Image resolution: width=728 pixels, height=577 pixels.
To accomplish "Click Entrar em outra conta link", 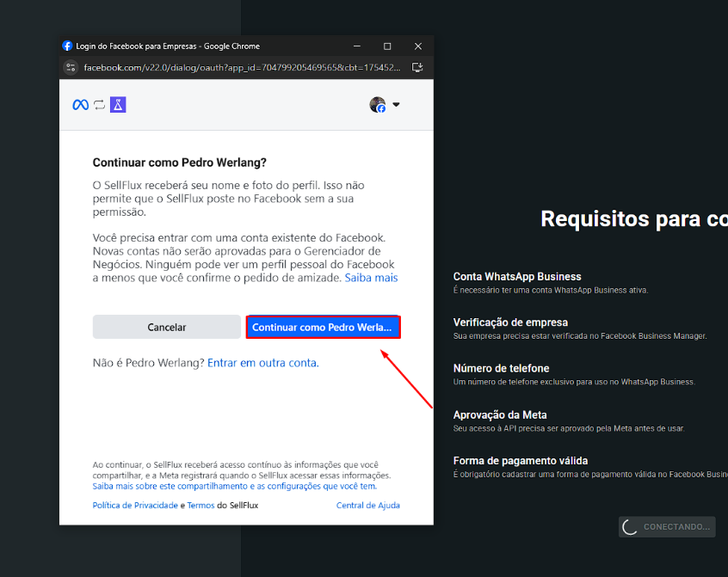I will (263, 363).
